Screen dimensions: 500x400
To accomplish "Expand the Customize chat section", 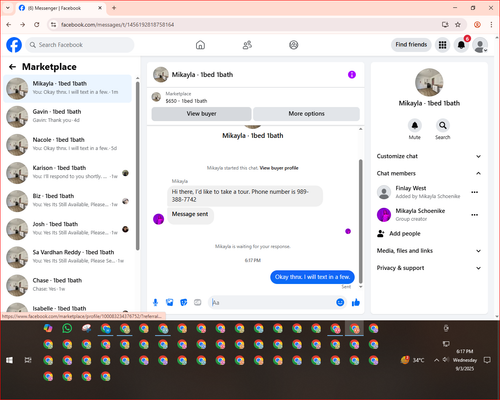I will click(429, 156).
